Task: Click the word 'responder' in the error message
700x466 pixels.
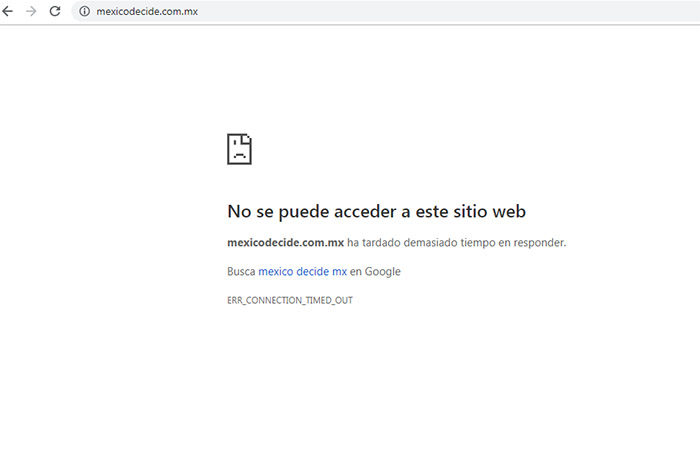Action: coord(543,242)
